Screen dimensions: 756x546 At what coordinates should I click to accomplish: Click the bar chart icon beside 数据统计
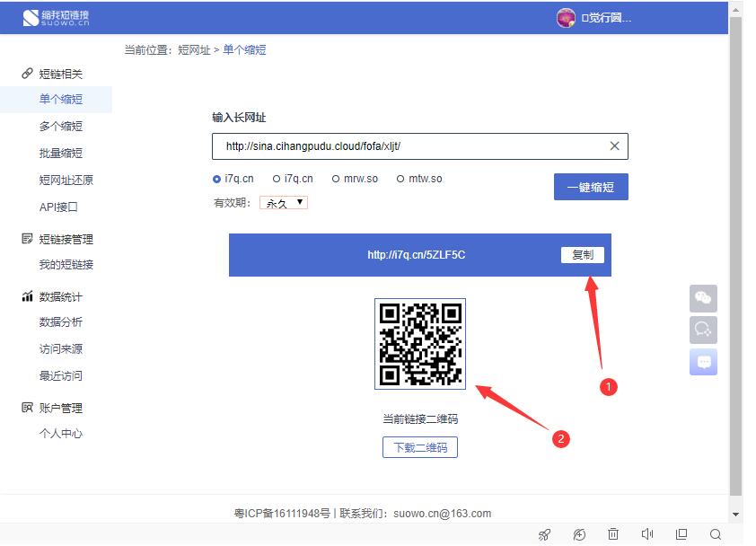click(x=27, y=296)
